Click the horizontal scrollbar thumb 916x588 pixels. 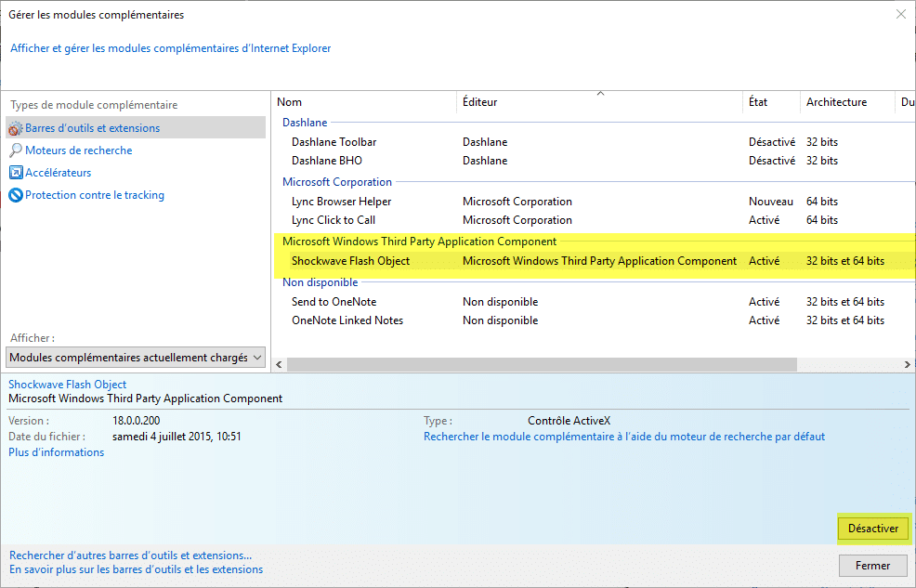(x=542, y=364)
